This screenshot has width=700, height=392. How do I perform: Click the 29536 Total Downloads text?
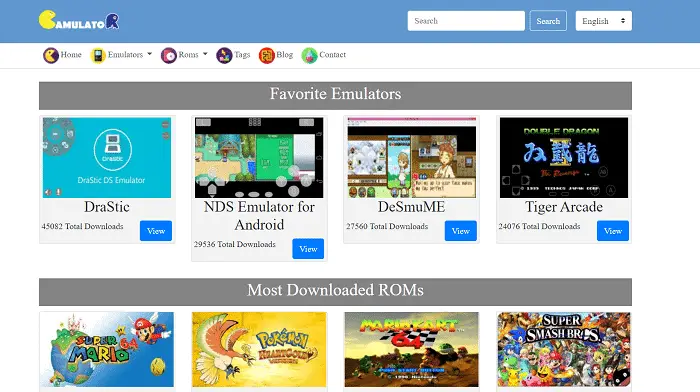click(235, 244)
